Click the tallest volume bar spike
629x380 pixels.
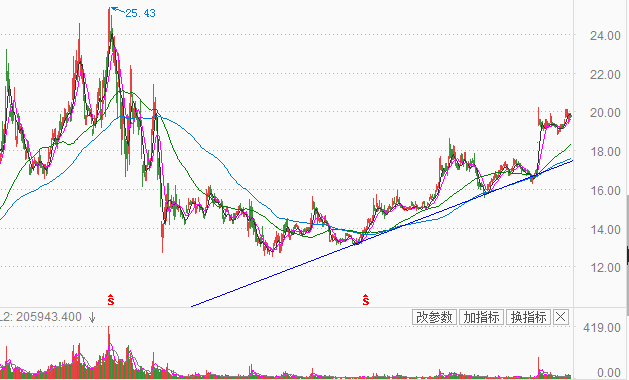tap(109, 352)
